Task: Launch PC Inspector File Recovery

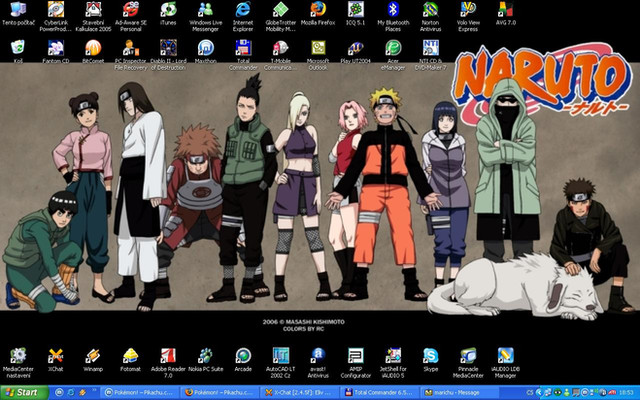Action: 131,55
